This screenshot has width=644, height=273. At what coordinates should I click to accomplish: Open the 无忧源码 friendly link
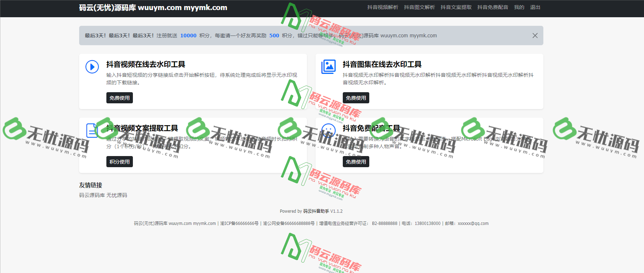click(x=117, y=195)
